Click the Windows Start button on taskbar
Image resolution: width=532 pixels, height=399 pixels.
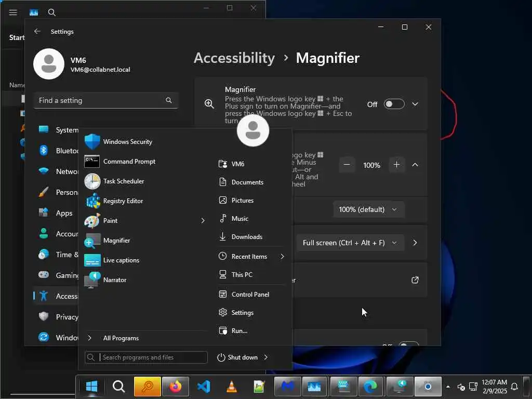coord(91,386)
